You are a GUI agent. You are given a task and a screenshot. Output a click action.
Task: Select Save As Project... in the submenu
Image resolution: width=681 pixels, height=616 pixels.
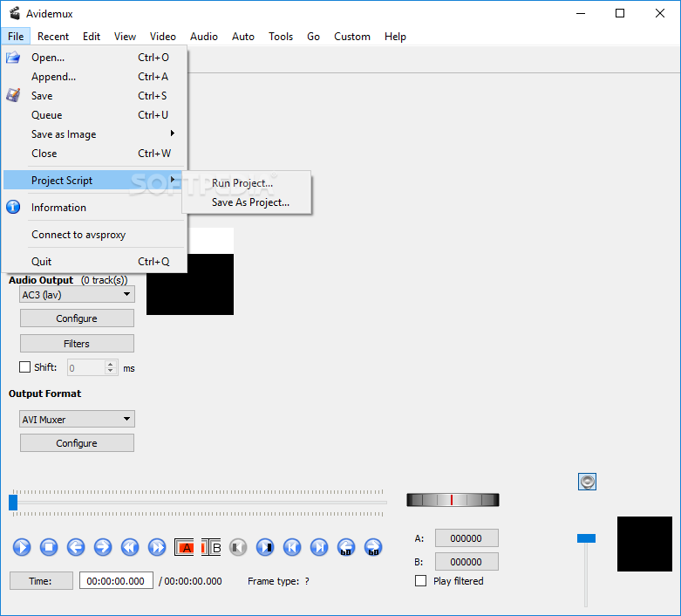(x=246, y=202)
